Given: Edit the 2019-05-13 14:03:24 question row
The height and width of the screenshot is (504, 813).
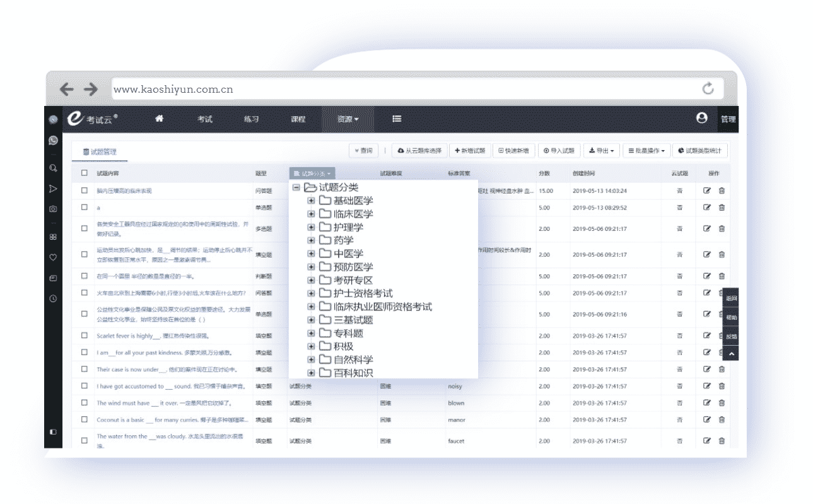Looking at the screenshot, I should (x=707, y=190).
